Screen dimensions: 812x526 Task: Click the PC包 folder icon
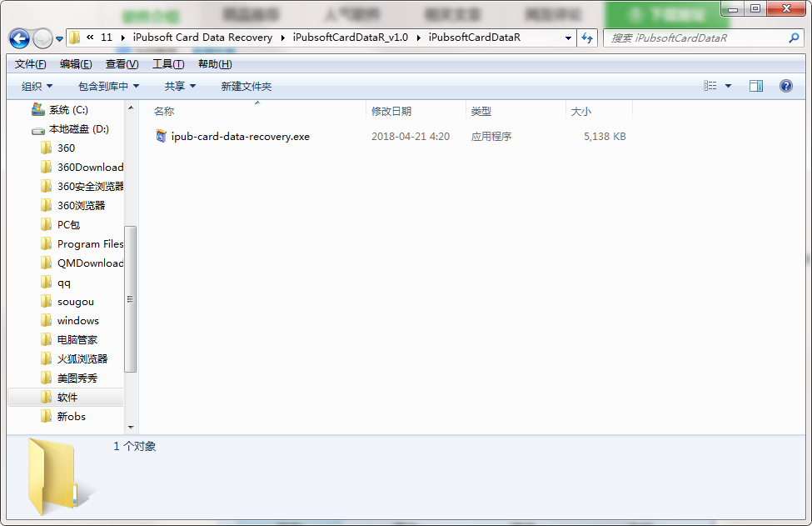[x=46, y=225]
